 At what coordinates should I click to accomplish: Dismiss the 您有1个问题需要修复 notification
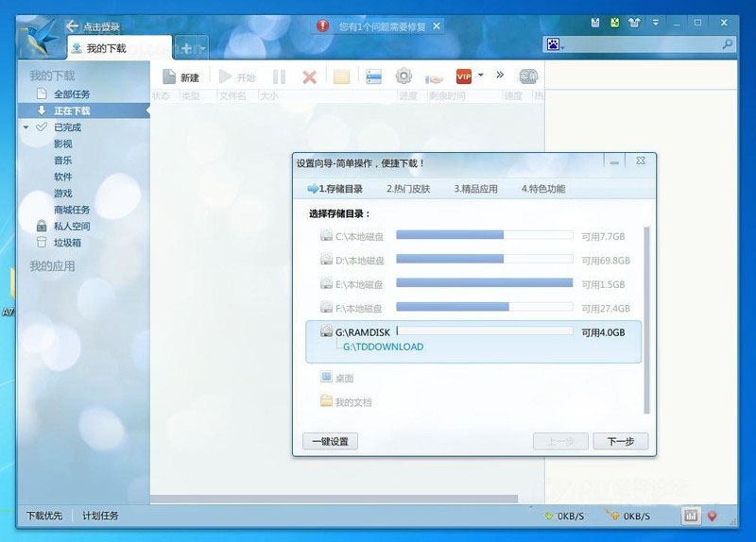(x=437, y=26)
